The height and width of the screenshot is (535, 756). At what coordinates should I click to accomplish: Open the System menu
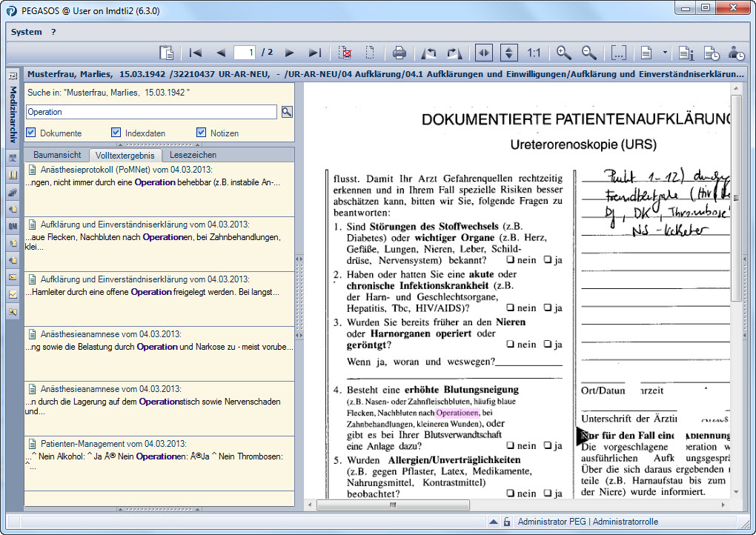coord(26,32)
